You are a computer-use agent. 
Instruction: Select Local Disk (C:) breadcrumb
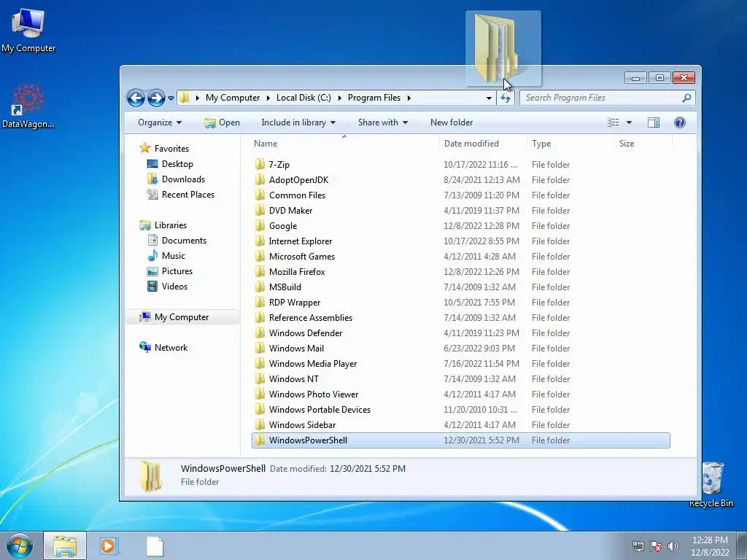pos(303,98)
